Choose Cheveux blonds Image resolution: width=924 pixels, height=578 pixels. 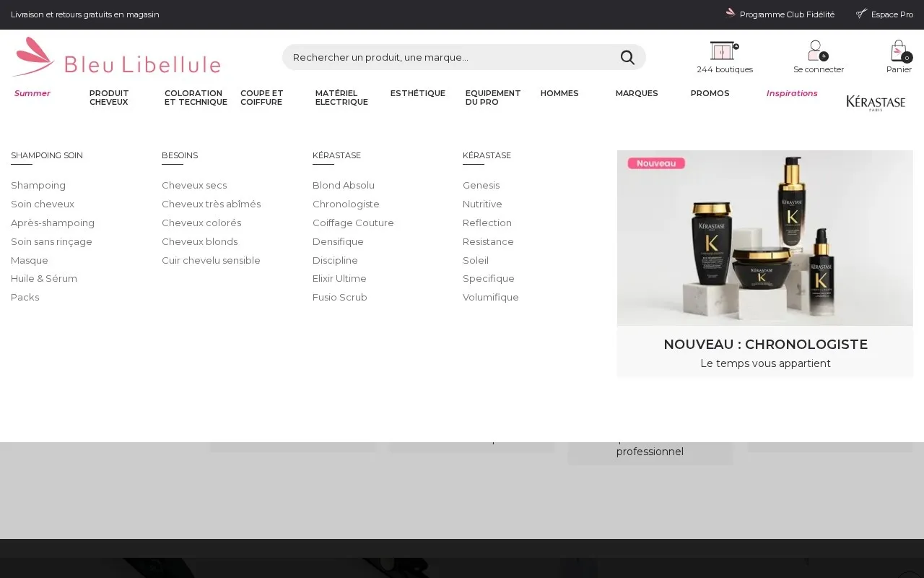pos(199,242)
